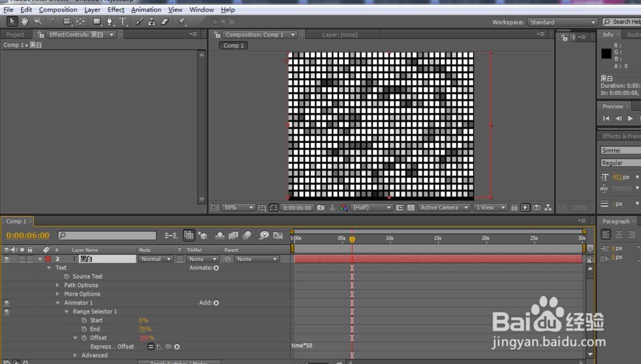The image size is (641, 364).
Task: Enable Motion Blur timeline switch
Action: pos(247,235)
